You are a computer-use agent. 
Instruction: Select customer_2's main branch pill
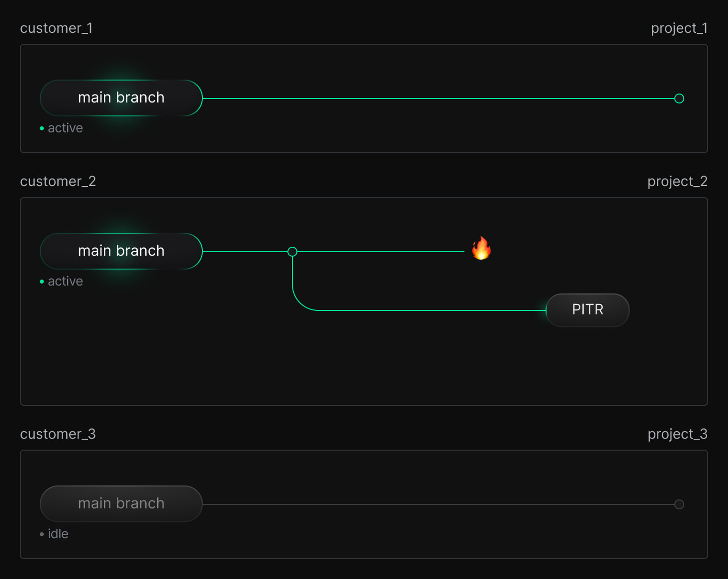tap(121, 251)
